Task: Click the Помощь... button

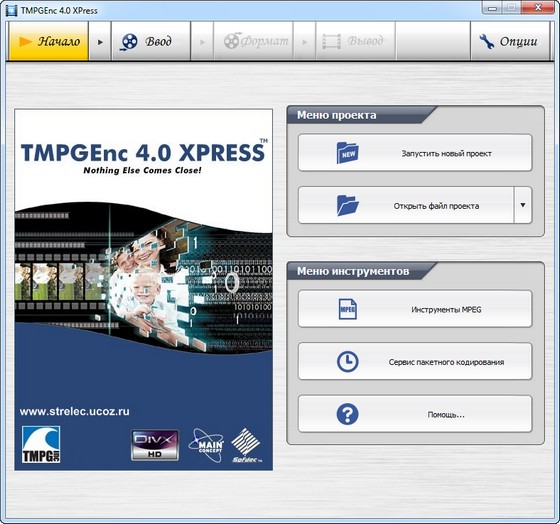Action: tap(415, 414)
